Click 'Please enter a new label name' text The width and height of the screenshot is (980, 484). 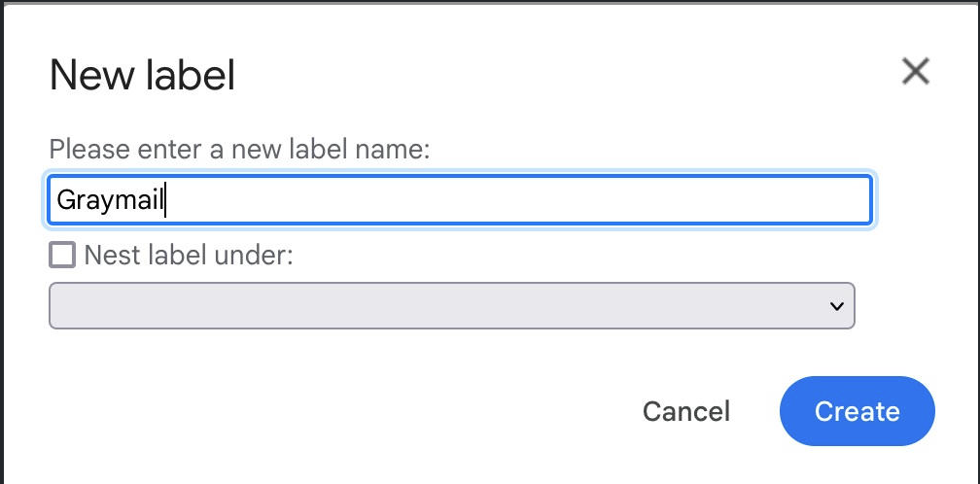tap(239, 150)
